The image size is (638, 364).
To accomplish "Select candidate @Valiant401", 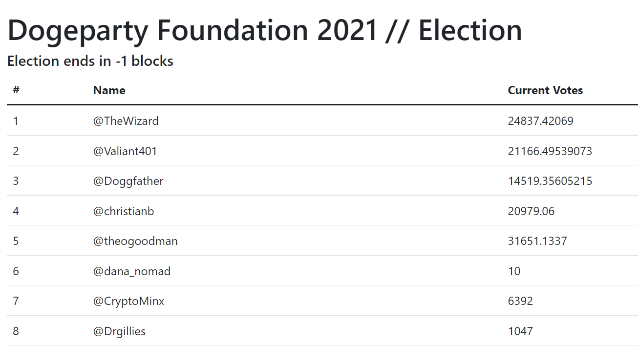I will pos(125,151).
